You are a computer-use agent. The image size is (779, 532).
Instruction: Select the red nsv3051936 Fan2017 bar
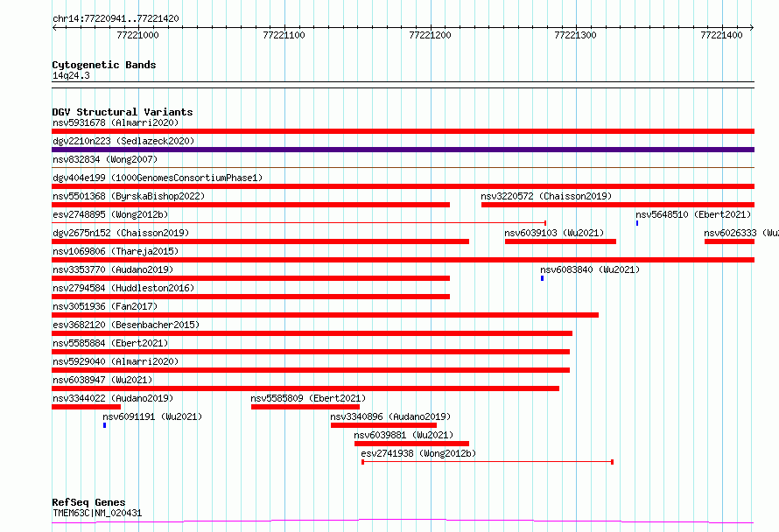[x=325, y=315]
